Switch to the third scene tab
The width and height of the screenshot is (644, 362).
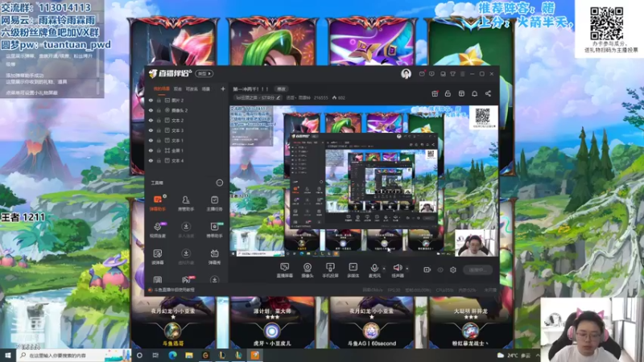coord(192,88)
